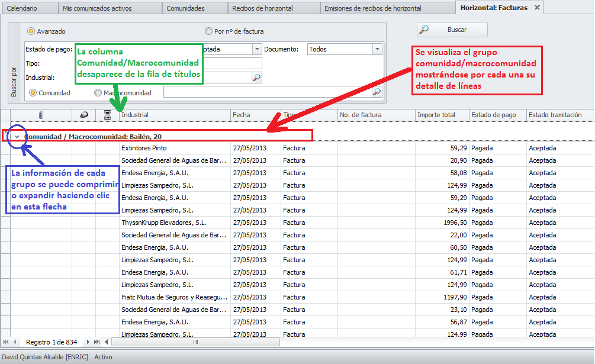Sort by the Estado de pago column
Image resolution: width=595 pixels, height=364 pixels.
pos(498,115)
